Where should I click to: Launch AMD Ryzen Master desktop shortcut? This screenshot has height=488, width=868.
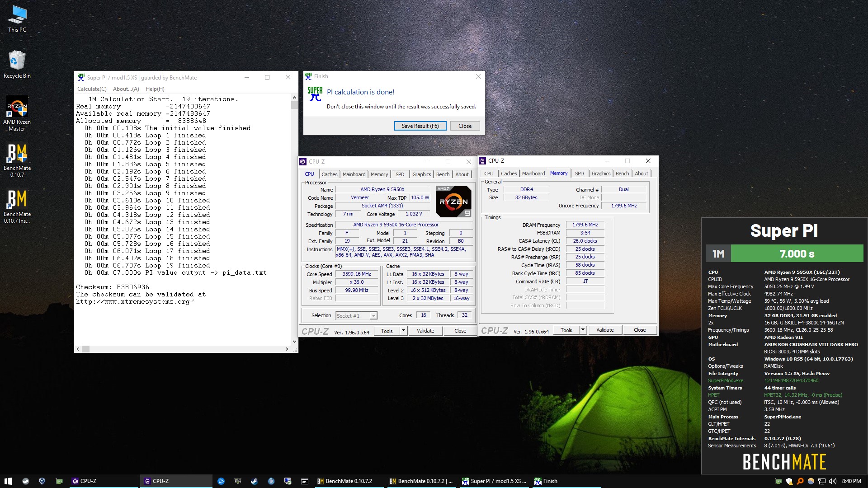click(x=17, y=113)
